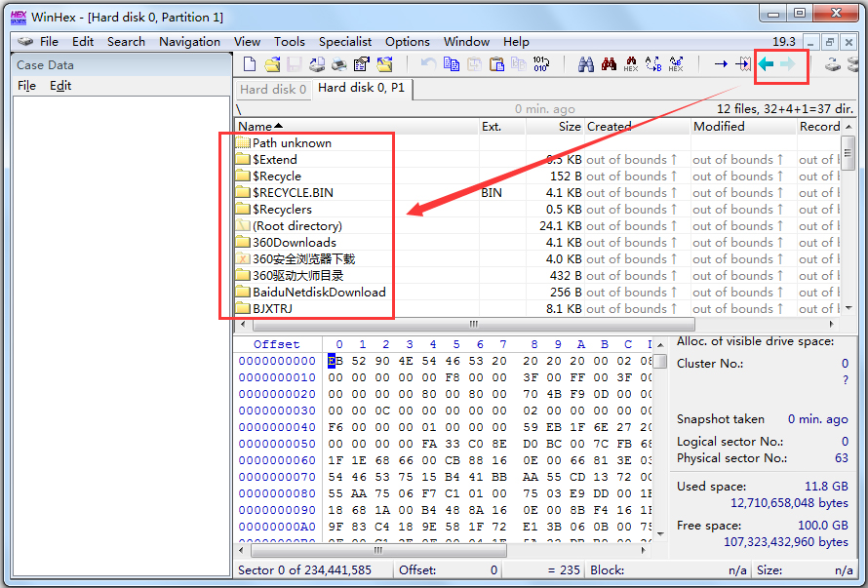Open the Navigation menu

tap(189, 42)
